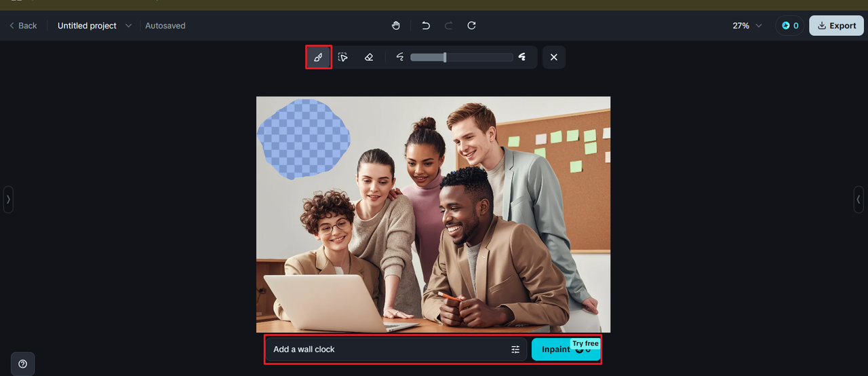This screenshot has width=868, height=376.
Task: Select the brush tool
Action: (x=318, y=57)
